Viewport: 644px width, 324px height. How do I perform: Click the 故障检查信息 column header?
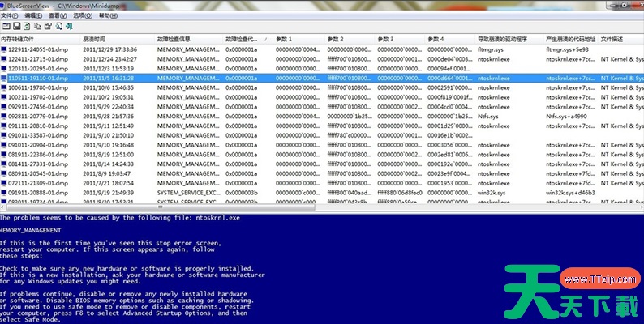coord(174,39)
